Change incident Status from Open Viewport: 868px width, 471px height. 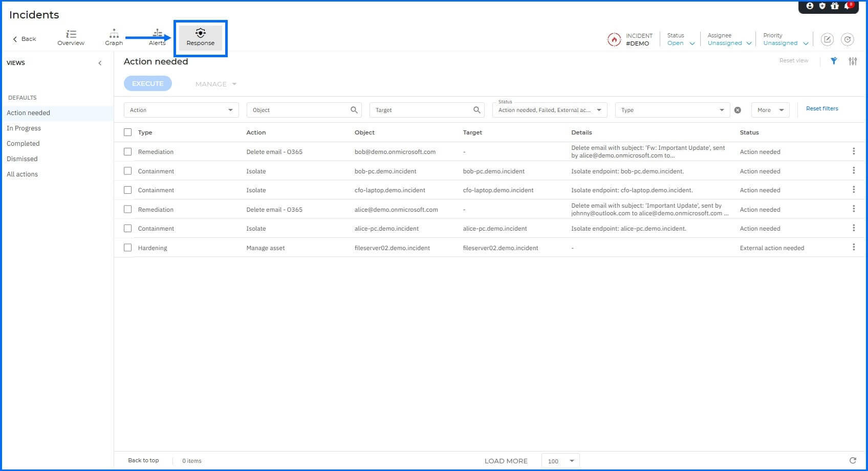pyautogui.click(x=681, y=43)
